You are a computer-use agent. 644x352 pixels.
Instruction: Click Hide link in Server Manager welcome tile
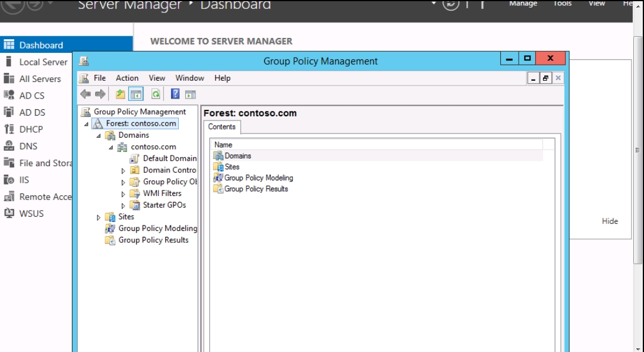click(610, 221)
